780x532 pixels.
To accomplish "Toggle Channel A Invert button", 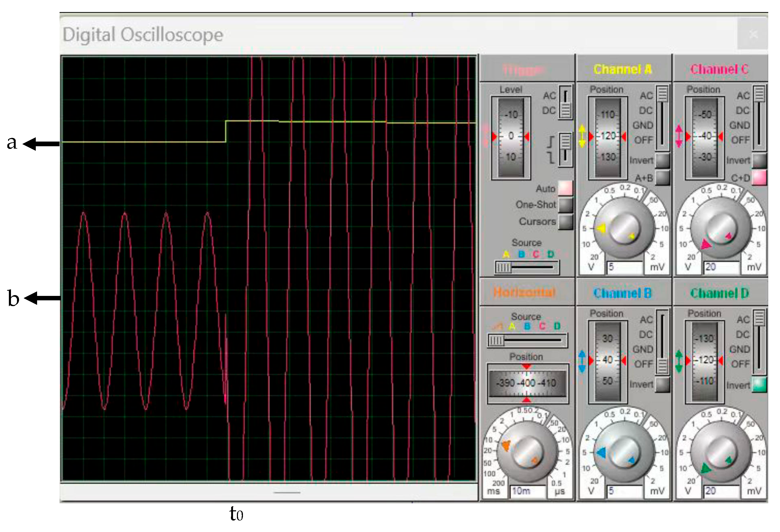I will [662, 160].
